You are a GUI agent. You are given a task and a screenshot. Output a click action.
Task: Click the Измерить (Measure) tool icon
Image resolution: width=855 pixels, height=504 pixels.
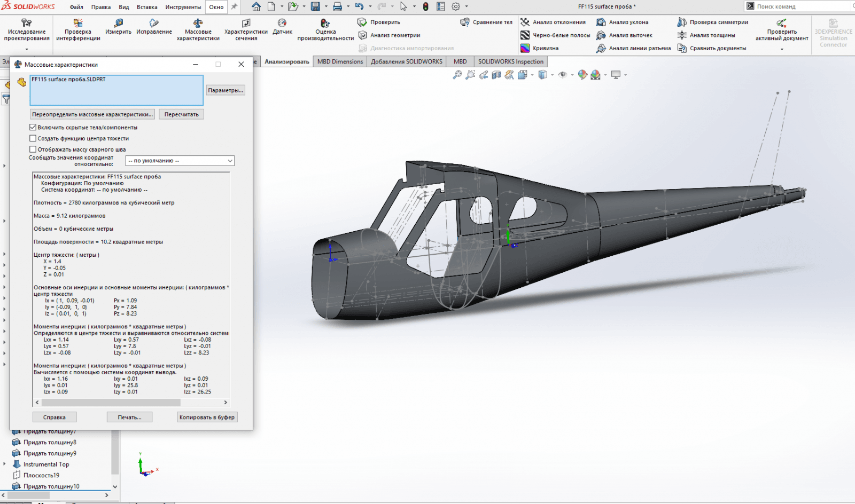[118, 23]
